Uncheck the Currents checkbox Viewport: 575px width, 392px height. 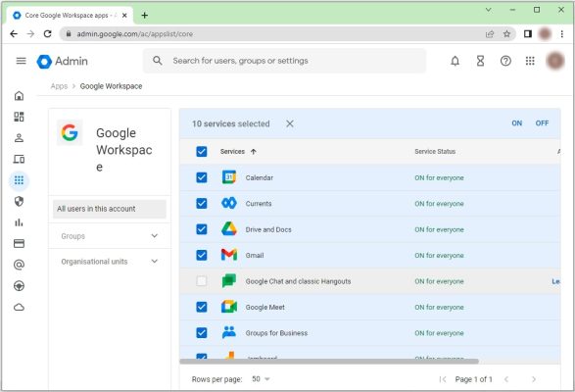[x=202, y=203]
